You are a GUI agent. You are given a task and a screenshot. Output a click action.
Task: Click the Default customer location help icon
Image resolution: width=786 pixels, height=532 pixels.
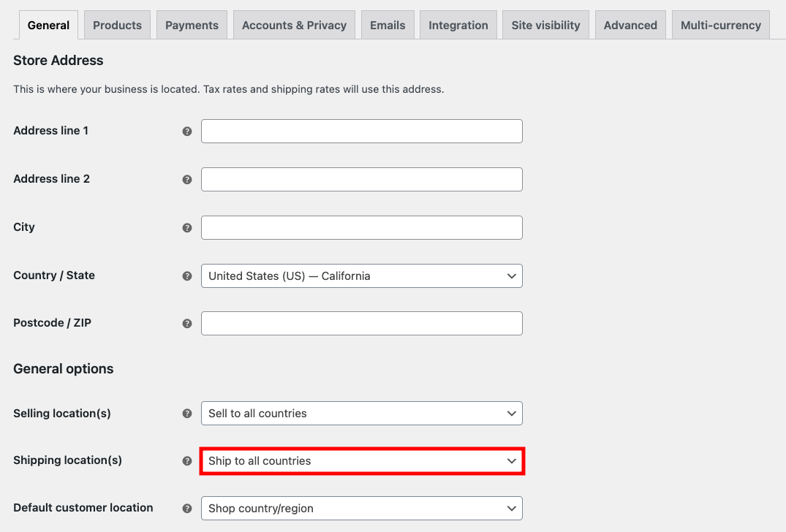187,508
